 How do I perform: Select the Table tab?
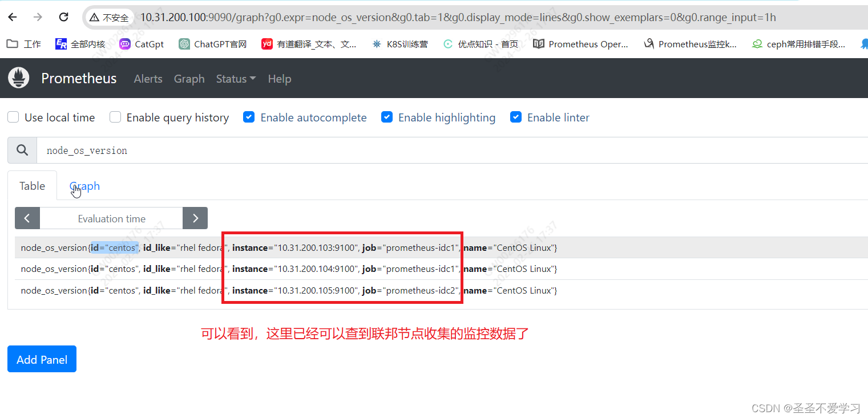coord(32,186)
